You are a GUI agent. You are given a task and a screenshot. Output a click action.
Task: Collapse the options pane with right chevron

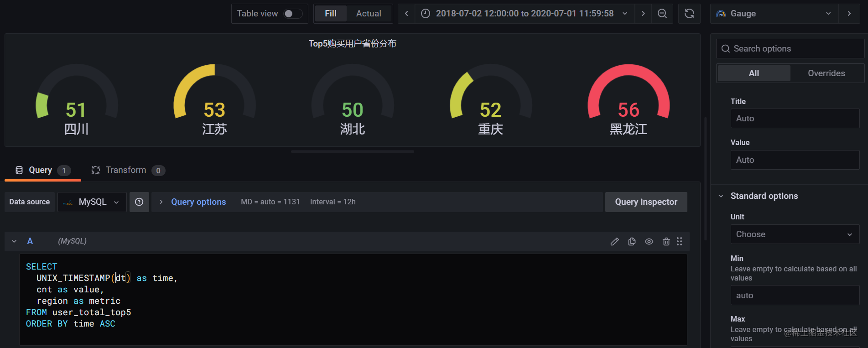pyautogui.click(x=849, y=14)
